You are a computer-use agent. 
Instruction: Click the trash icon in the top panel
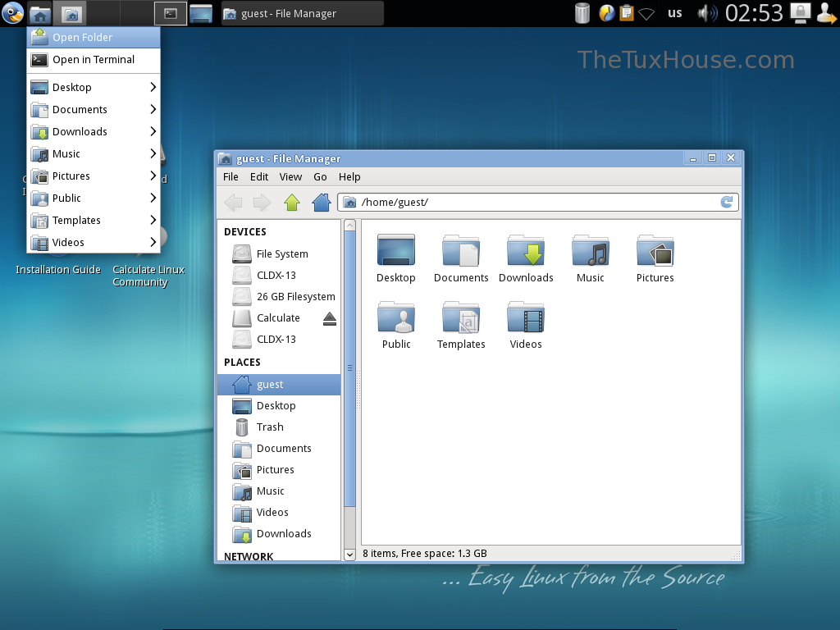[x=582, y=13]
